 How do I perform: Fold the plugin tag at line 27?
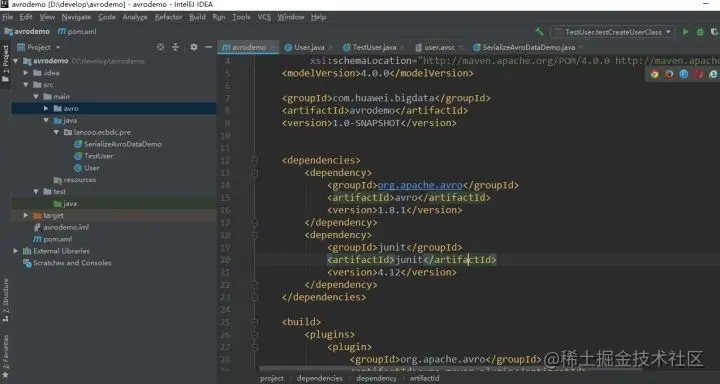(x=255, y=347)
